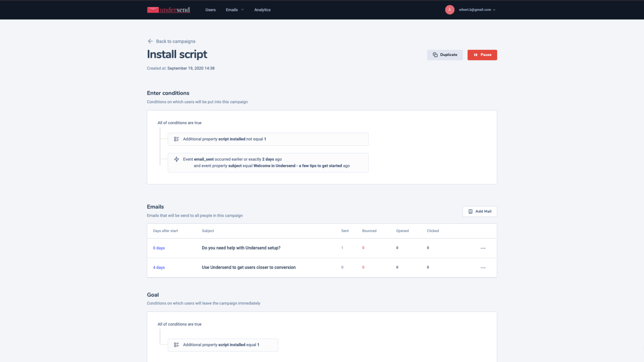This screenshot has height=362, width=644.
Task: Click the Goal section heading
Action: click(x=153, y=295)
